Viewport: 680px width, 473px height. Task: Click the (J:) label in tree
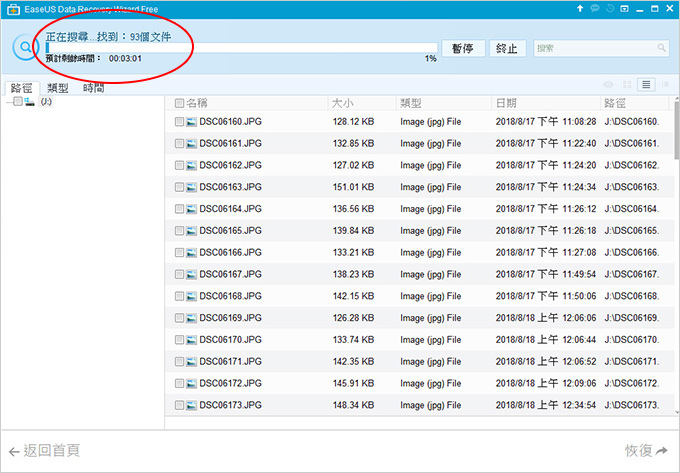pyautogui.click(x=46, y=102)
